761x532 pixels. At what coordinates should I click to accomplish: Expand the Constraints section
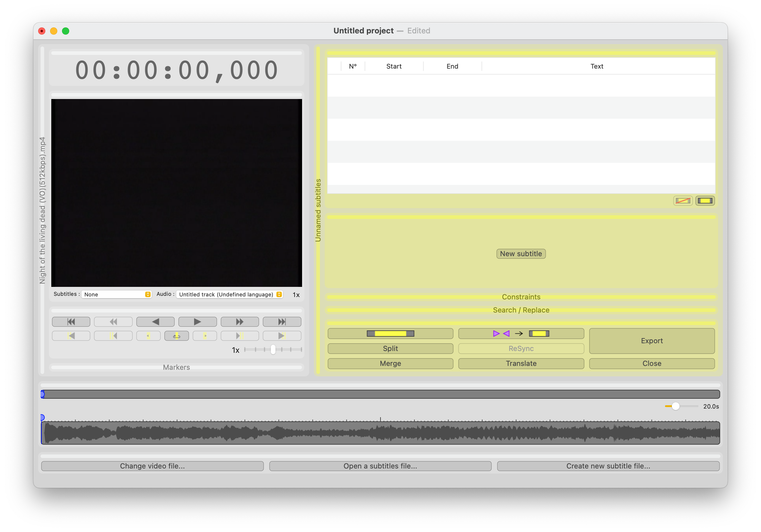coord(521,297)
